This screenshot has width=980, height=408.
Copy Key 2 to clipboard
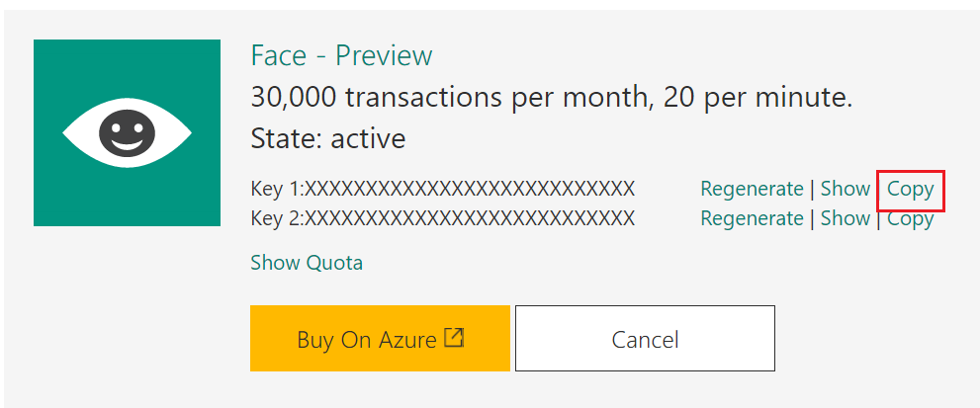click(911, 219)
